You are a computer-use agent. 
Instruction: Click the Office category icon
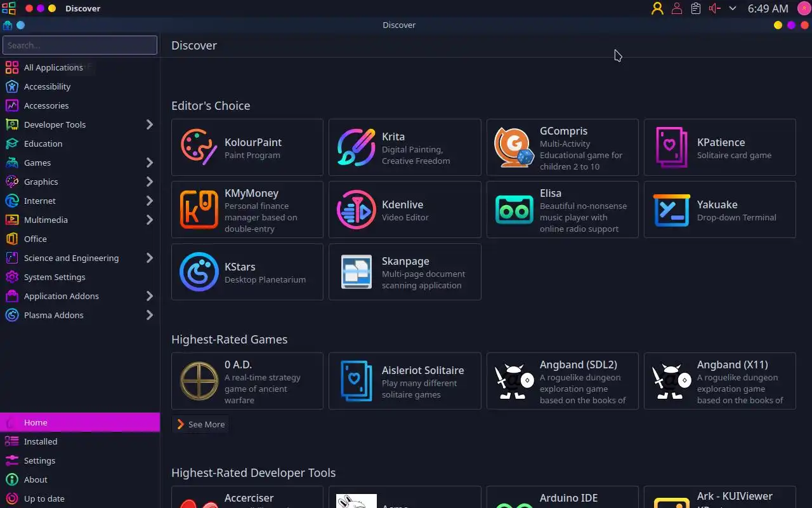(11, 239)
